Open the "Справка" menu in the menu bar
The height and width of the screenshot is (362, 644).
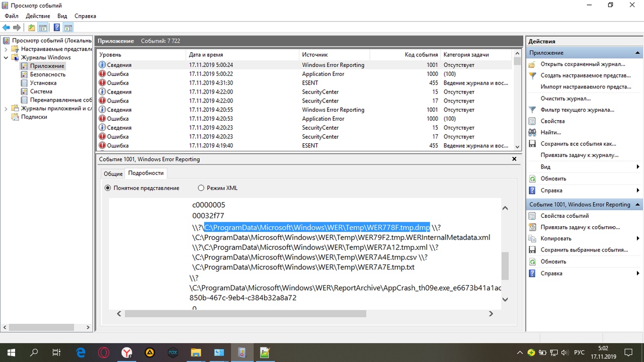85,16
